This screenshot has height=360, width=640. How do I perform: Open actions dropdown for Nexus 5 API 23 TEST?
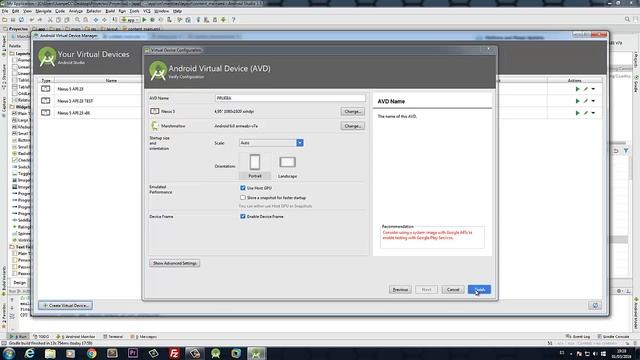593,101
